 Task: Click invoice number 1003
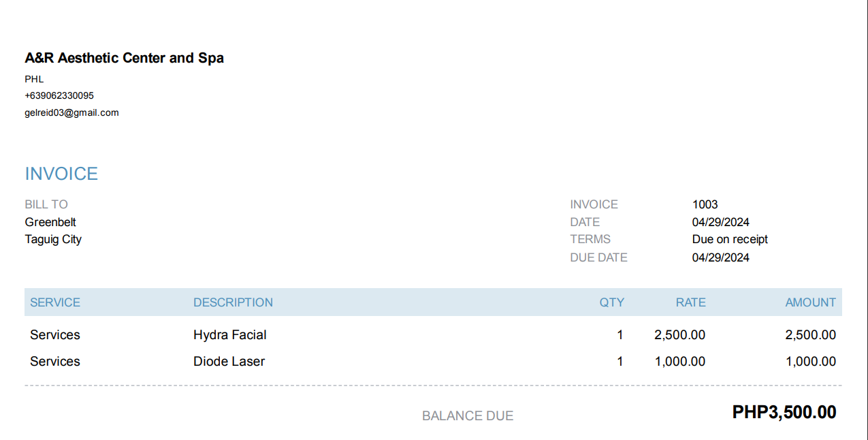(705, 204)
